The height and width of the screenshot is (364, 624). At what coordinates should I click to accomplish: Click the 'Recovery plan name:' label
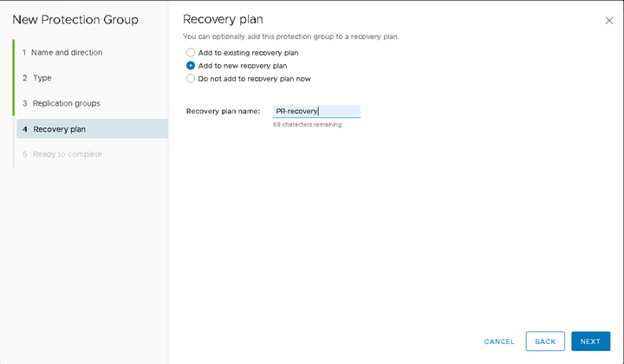click(223, 111)
